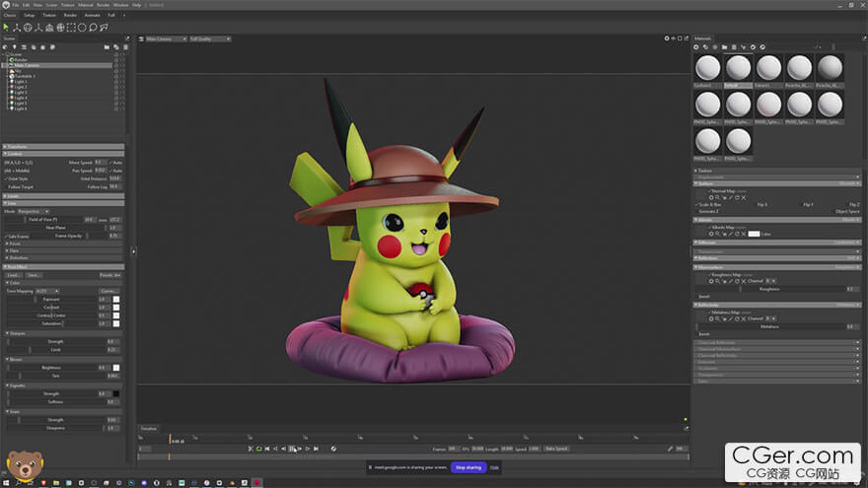The image size is (868, 488).
Task: Jump to the first frame of timeline
Action: (267, 449)
